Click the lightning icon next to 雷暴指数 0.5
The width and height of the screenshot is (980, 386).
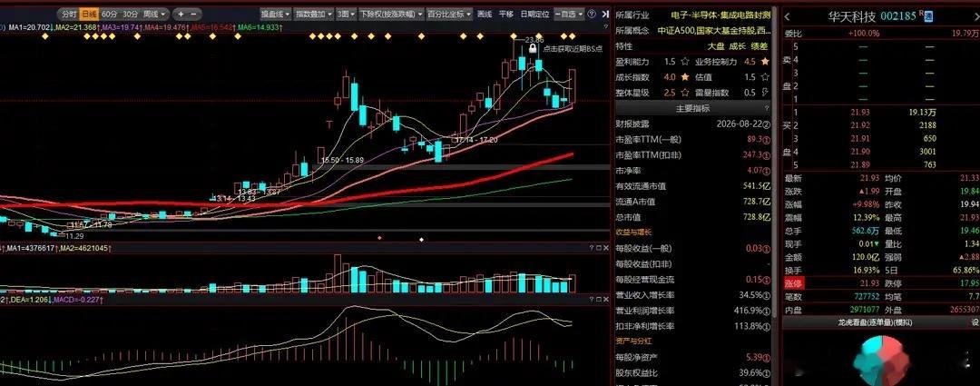pos(766,92)
